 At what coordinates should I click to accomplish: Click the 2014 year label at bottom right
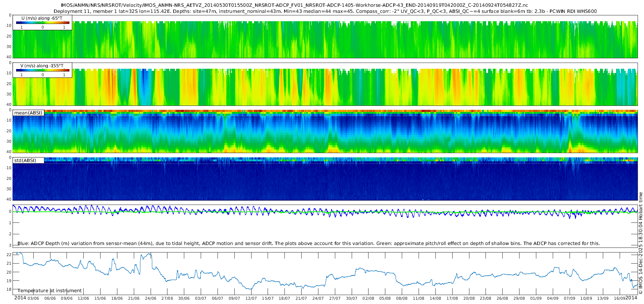tap(631, 298)
